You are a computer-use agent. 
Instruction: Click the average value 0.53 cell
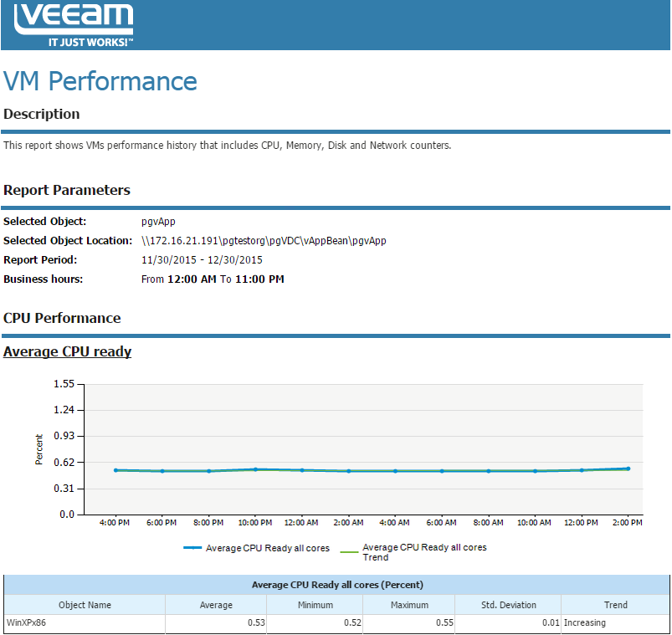[x=216, y=623]
